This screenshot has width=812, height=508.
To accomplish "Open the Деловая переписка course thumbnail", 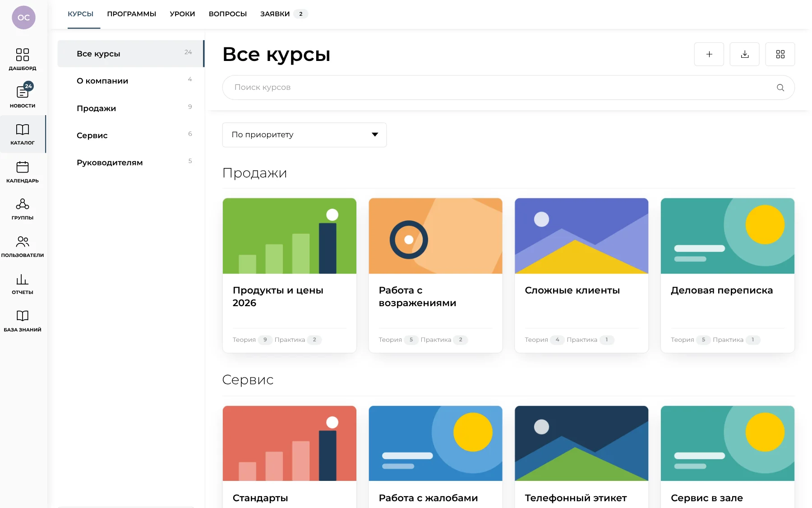I will [728, 236].
